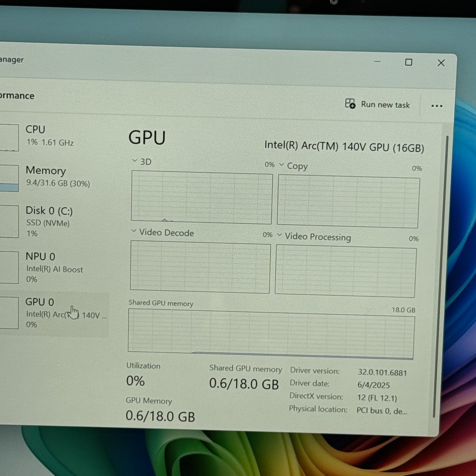Click inside the 3D utilization graph

click(202, 197)
